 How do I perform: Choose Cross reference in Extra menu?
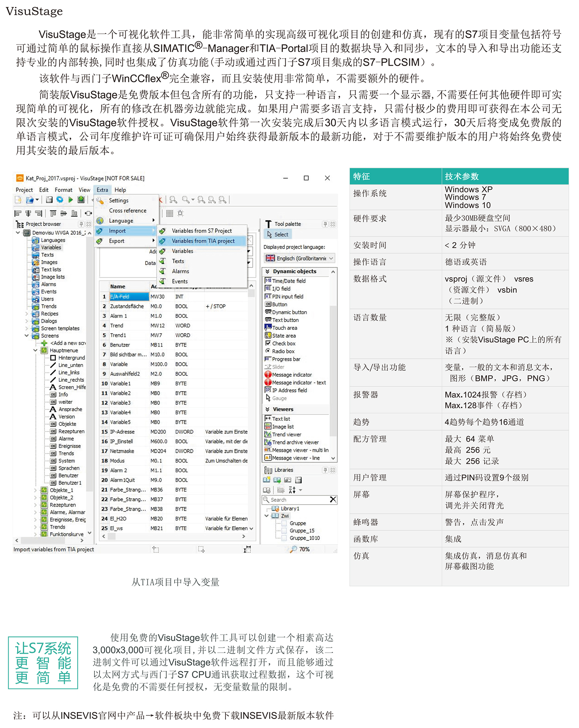tap(127, 210)
